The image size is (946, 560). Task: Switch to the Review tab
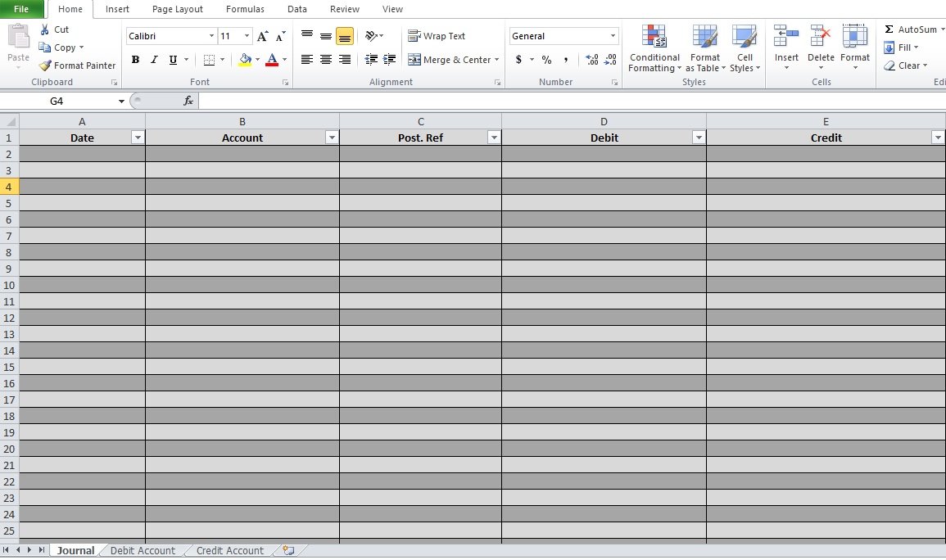[x=345, y=9]
